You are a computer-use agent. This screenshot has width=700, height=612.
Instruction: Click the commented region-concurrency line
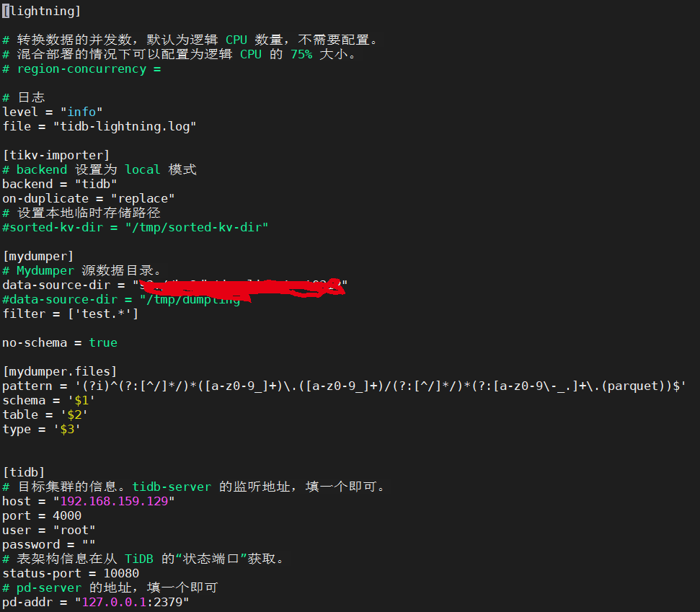coord(81,69)
